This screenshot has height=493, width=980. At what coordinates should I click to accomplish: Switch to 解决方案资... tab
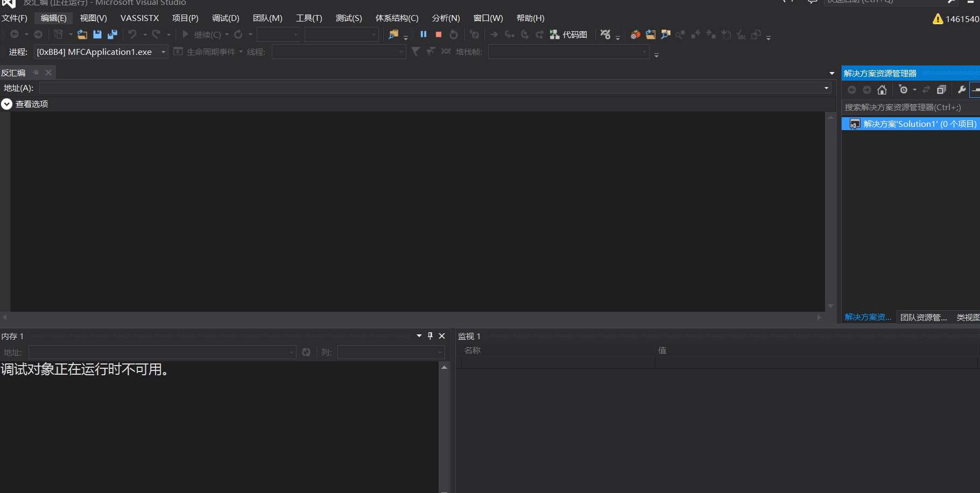(x=868, y=317)
